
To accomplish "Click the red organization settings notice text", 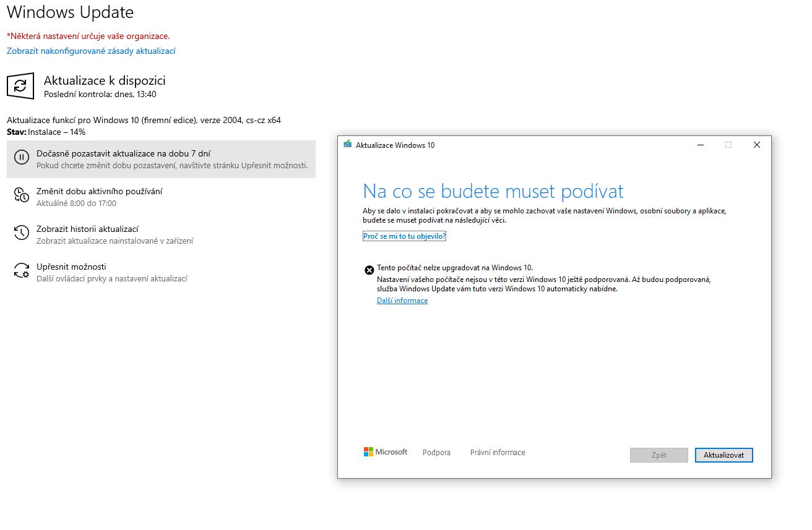I will pos(88,36).
